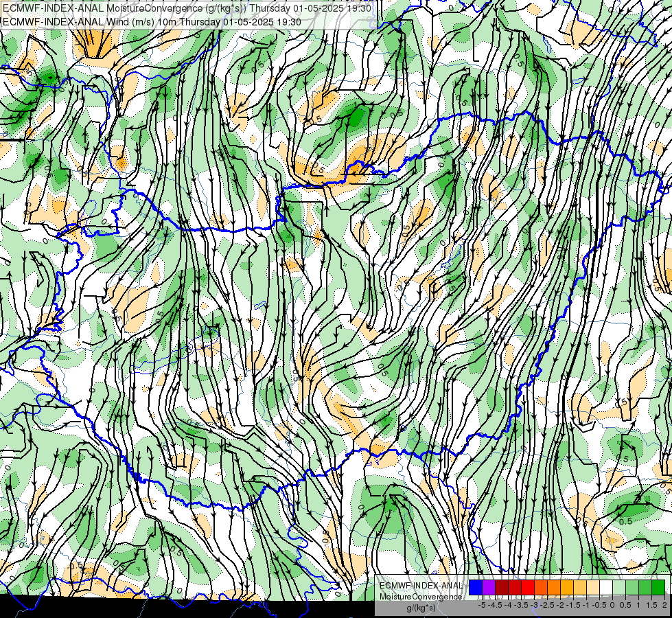
Task: Click the 'g/(kg*s)' legend unit label
Action: [421, 608]
